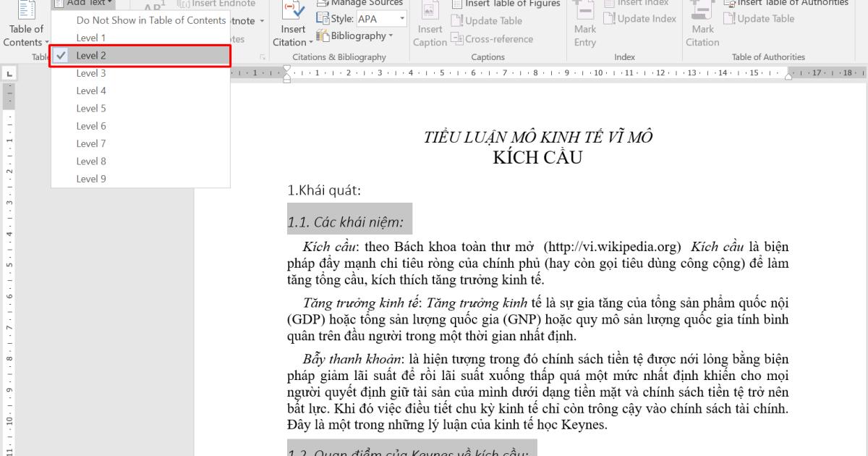Open the APA citation style dropdown

pos(402,18)
